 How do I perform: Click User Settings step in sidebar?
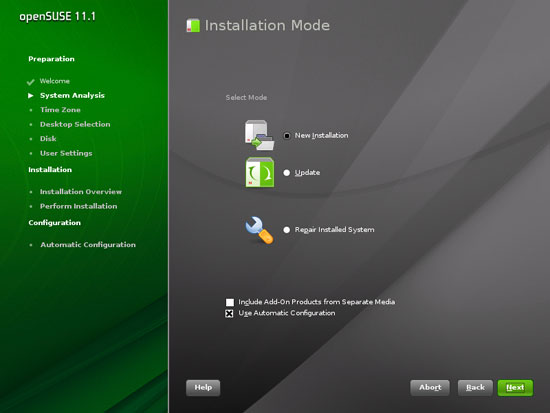[66, 153]
